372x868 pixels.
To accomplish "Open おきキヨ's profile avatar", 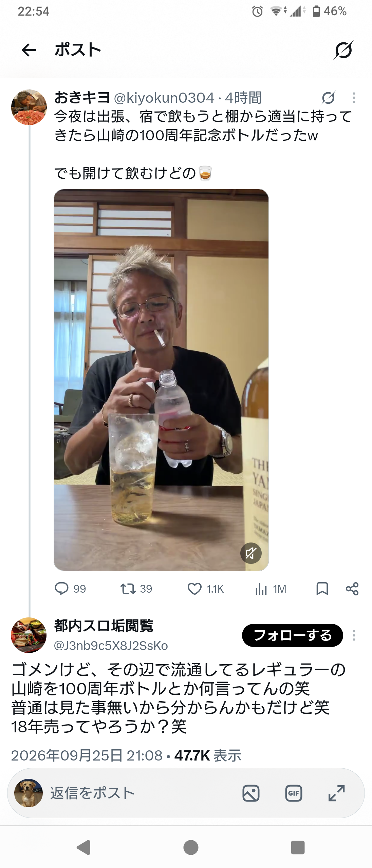I will (29, 107).
